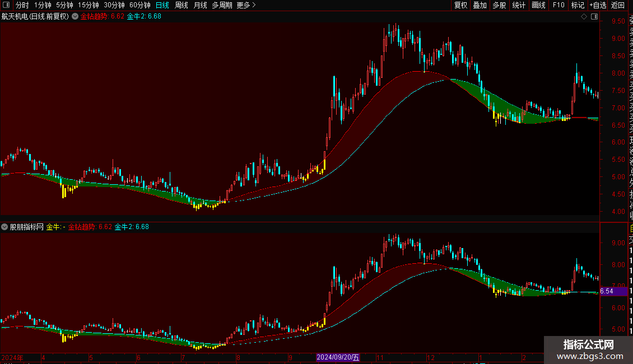The width and height of the screenshot is (633, 364).
Task: Click the diamond icon in main chart header
Action: point(584,17)
